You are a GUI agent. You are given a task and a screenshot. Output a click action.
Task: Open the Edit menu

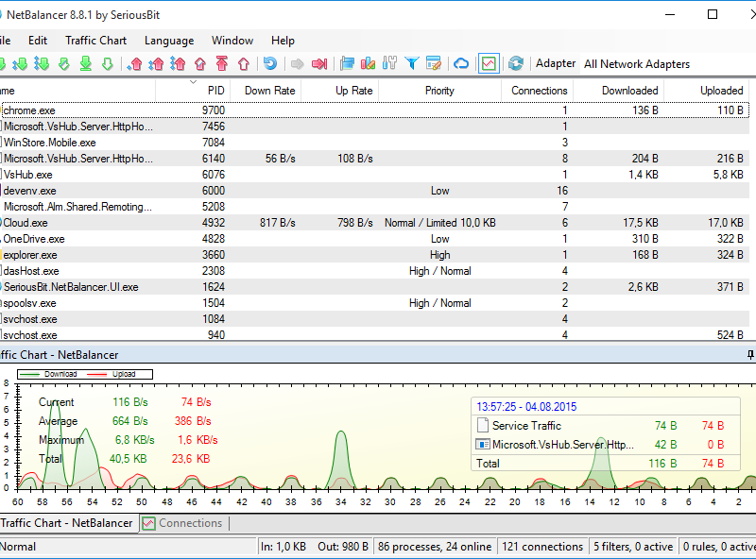coord(38,41)
